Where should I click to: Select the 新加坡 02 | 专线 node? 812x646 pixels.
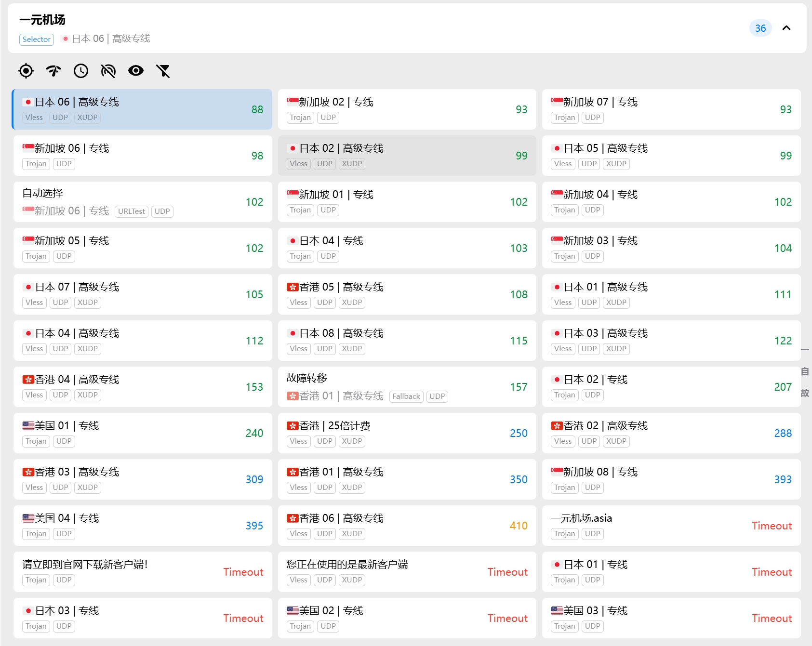pos(407,109)
